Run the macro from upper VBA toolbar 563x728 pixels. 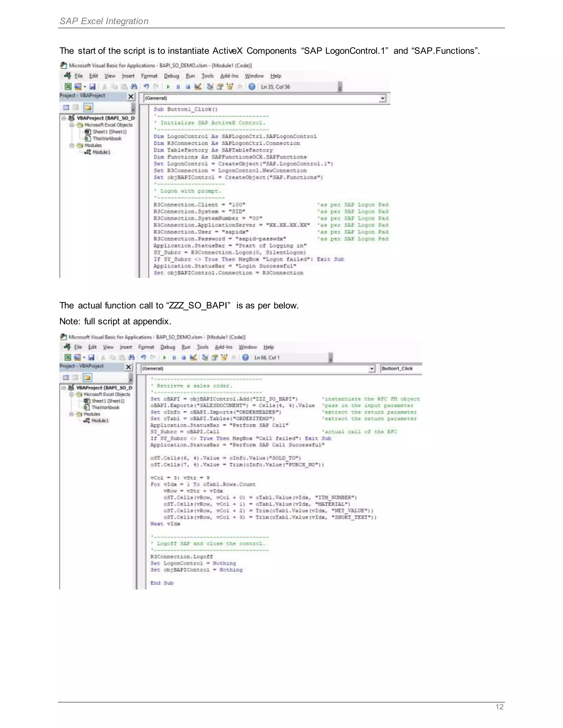click(x=168, y=87)
